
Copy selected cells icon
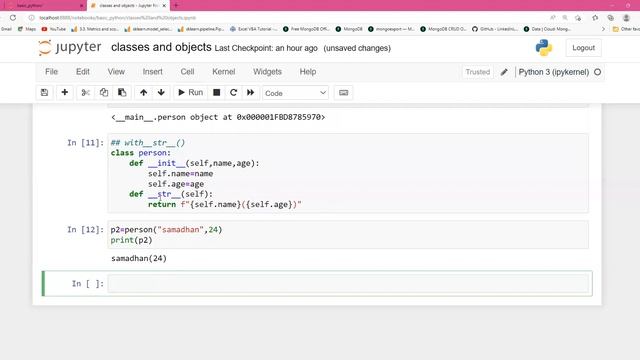coord(104,93)
